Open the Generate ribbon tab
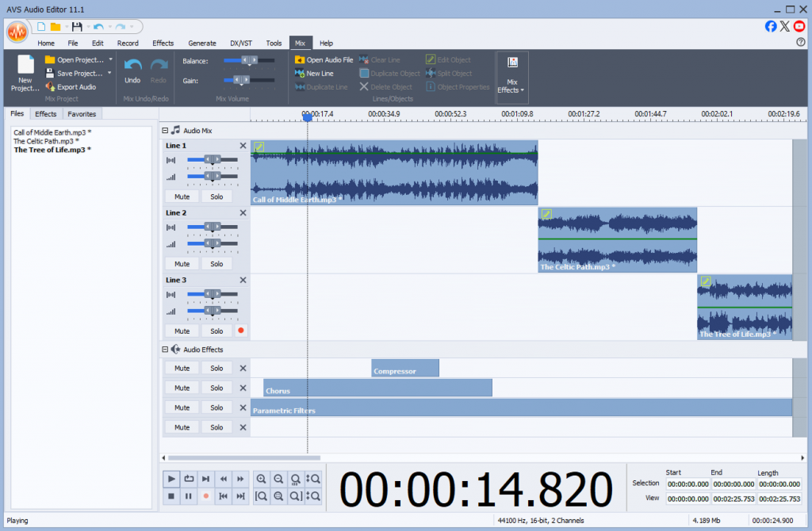Image resolution: width=812 pixels, height=531 pixels. [x=201, y=44]
